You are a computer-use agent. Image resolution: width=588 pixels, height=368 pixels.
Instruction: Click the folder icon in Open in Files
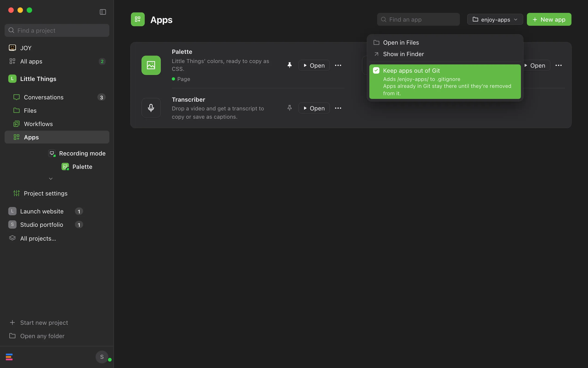tap(376, 42)
